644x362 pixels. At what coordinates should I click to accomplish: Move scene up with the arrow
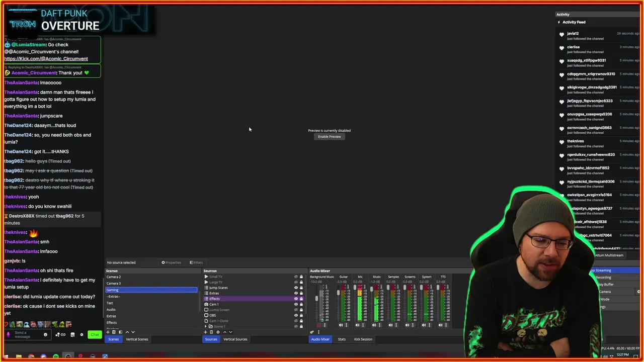(x=127, y=332)
